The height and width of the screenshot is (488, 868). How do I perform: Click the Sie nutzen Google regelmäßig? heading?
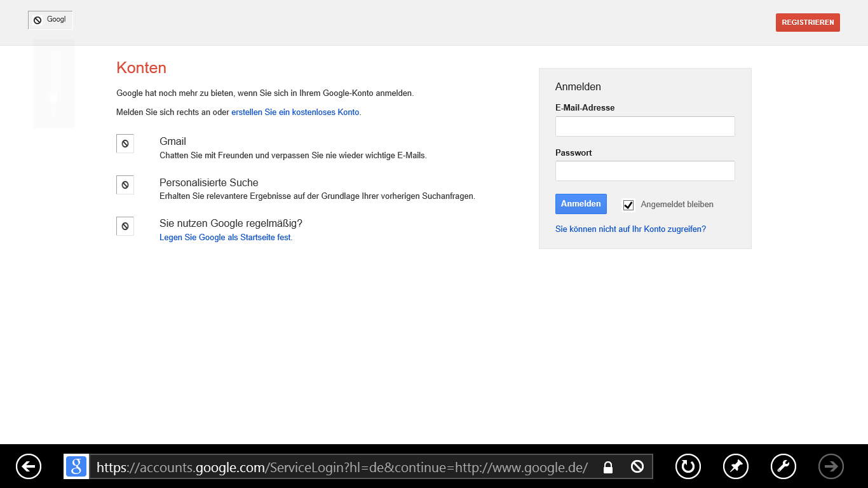coord(231,224)
